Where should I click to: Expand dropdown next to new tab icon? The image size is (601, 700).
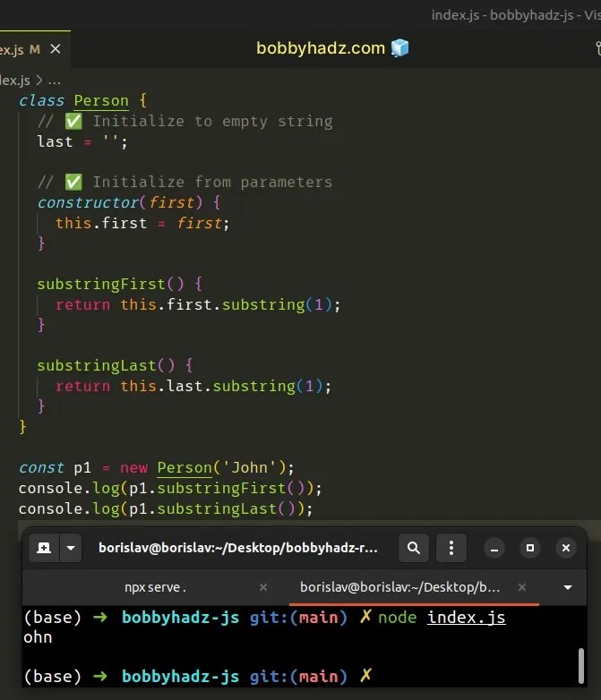(71, 548)
